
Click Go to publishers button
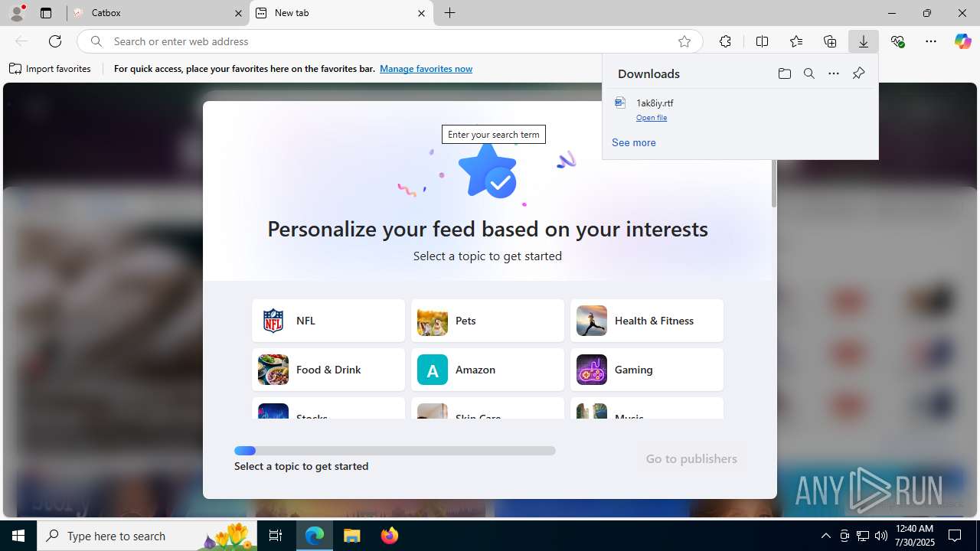coord(691,458)
